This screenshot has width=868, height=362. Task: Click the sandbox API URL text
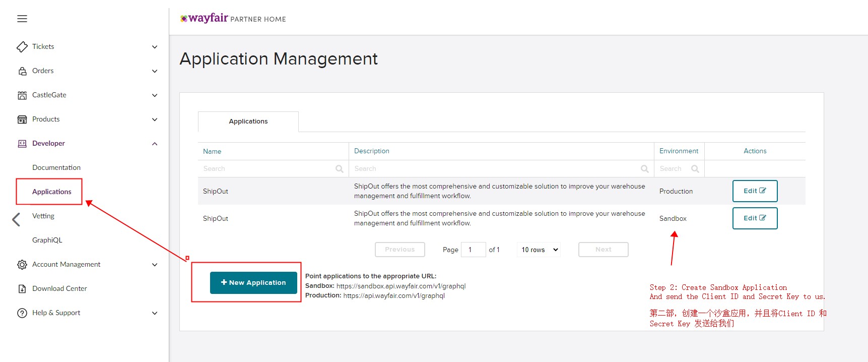click(401, 286)
